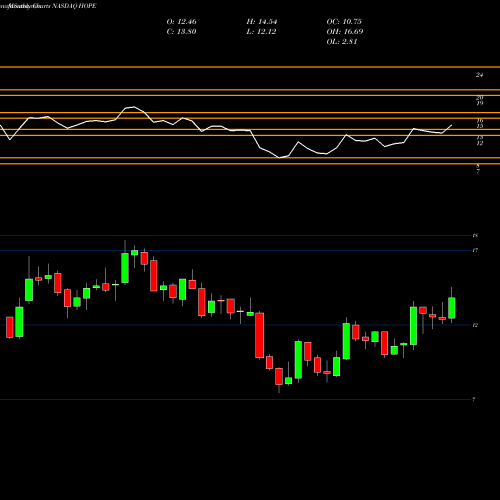Image resolution: width=500 pixels, height=500 pixels.
Task: Select the tallest red candlestick mid-chart
Action: [x=260, y=335]
